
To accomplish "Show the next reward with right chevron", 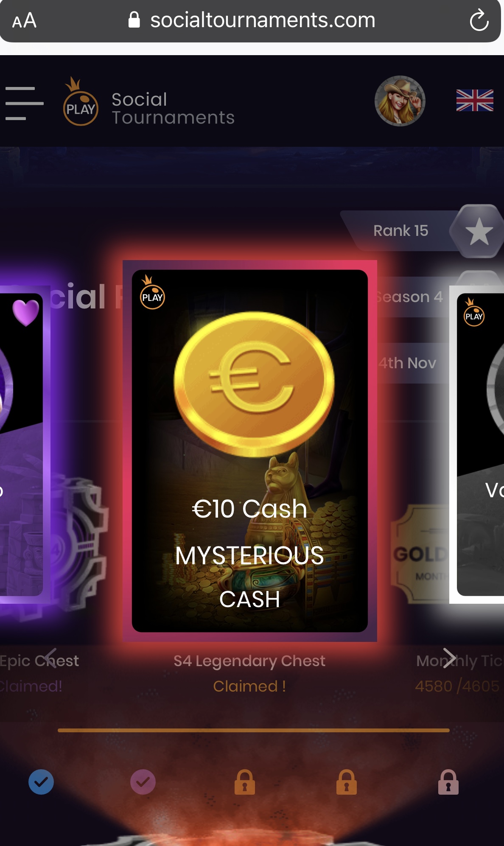I will point(449,658).
